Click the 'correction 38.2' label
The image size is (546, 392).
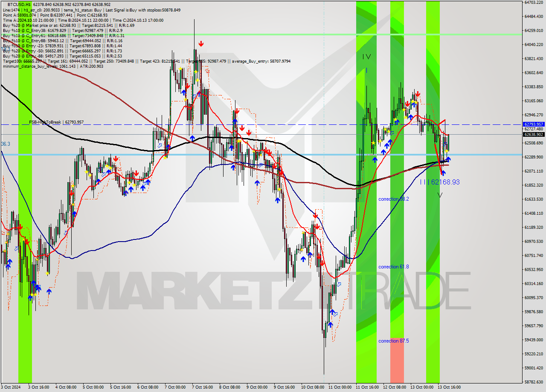pos(394,199)
